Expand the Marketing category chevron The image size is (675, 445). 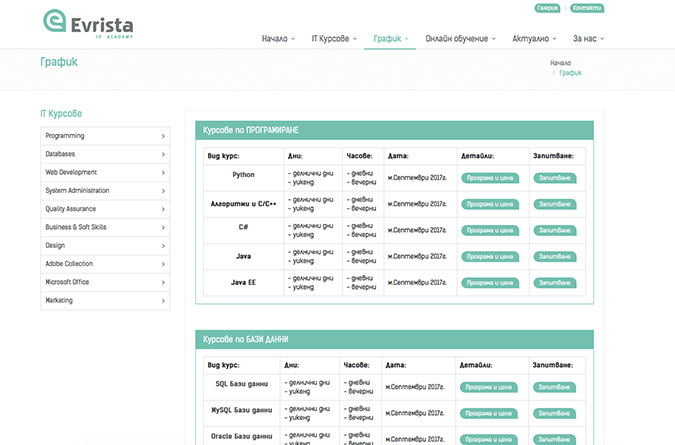[163, 300]
